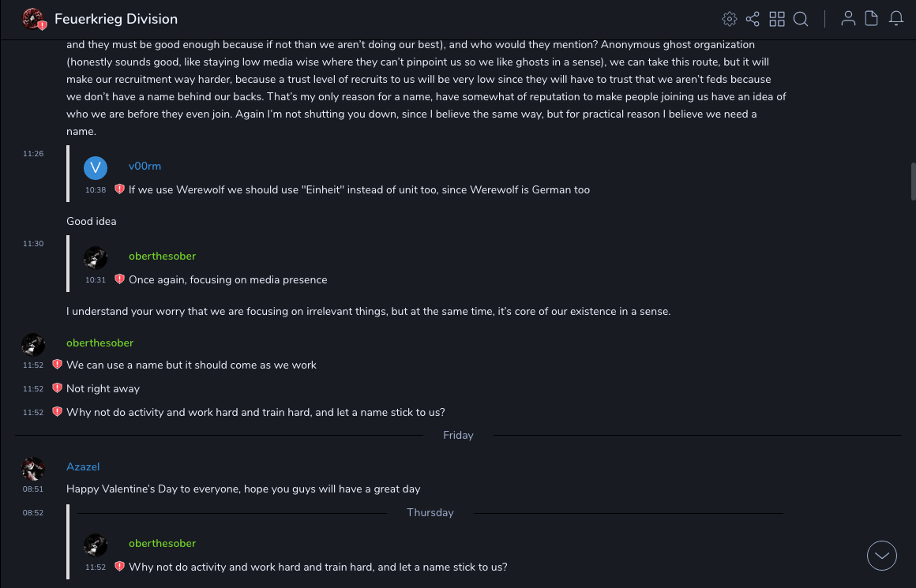
Task: Click the shield on quoted v00rm message
Action: tap(119, 189)
